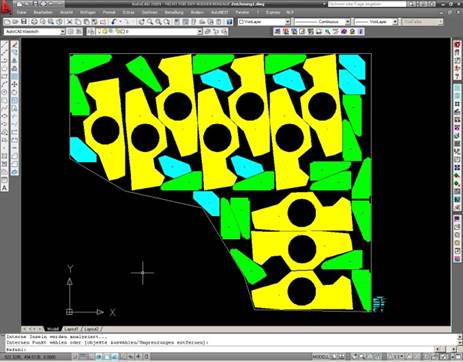Open the Zeichnen menu
Image resolution: width=463 pixels, height=362 pixels.
(x=150, y=12)
